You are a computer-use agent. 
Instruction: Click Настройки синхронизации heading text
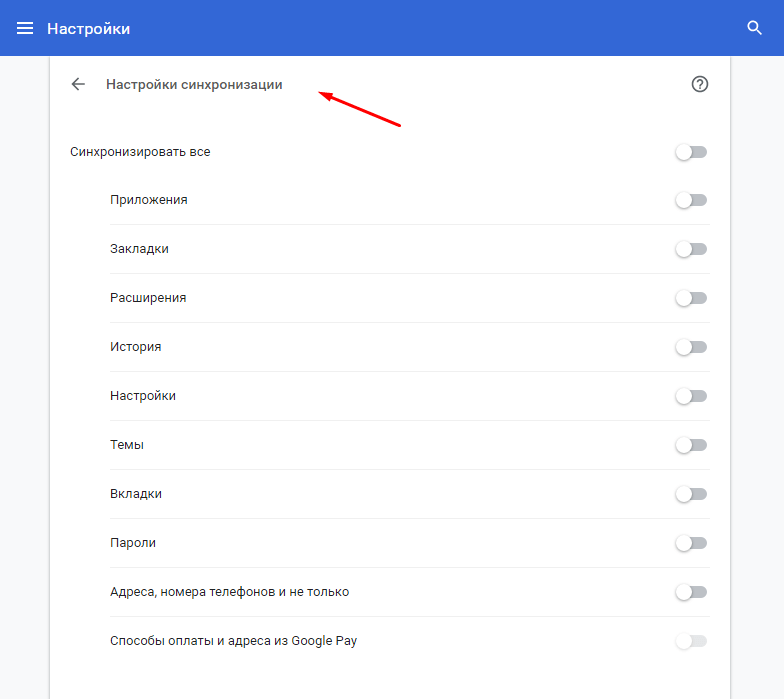click(x=194, y=84)
